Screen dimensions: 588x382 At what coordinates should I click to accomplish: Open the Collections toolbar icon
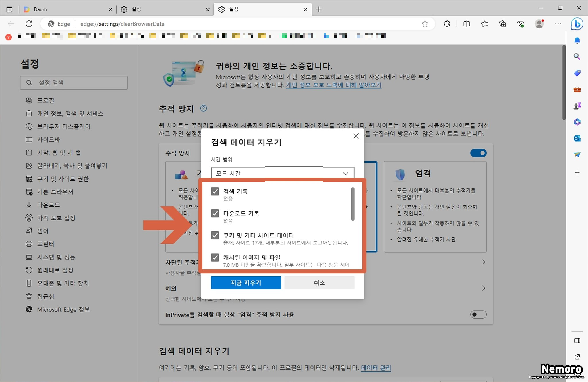coord(502,24)
